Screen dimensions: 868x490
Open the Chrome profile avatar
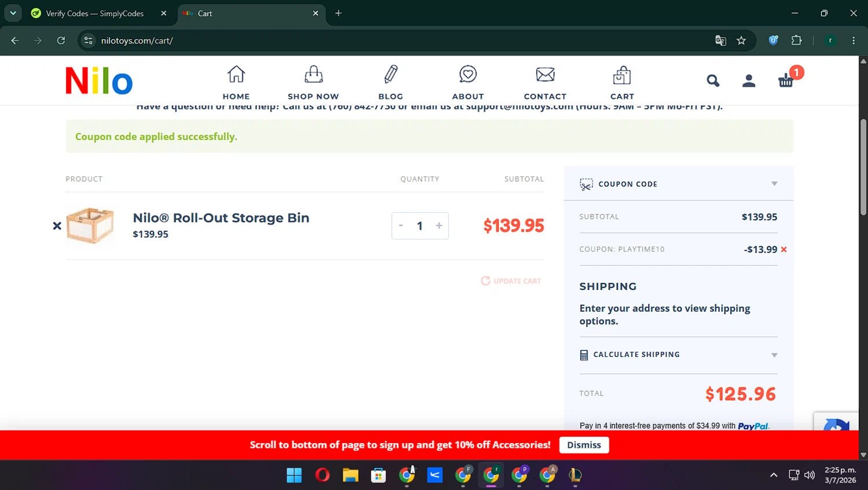click(830, 40)
